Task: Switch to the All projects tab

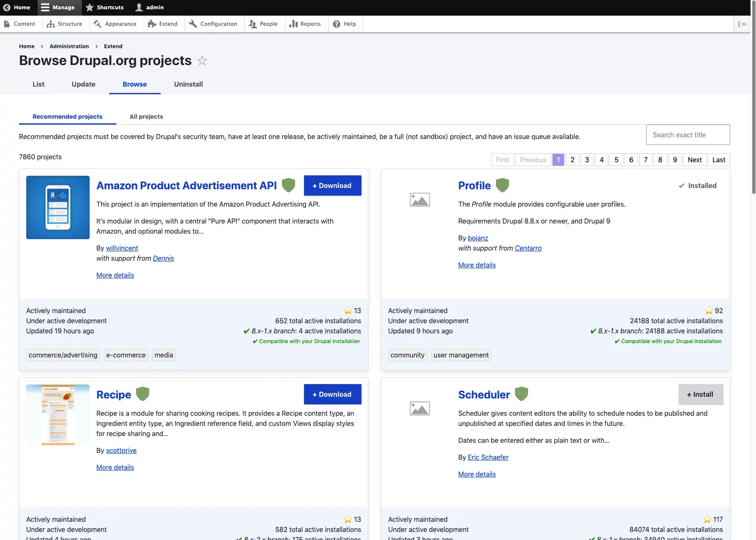Action: tap(146, 117)
